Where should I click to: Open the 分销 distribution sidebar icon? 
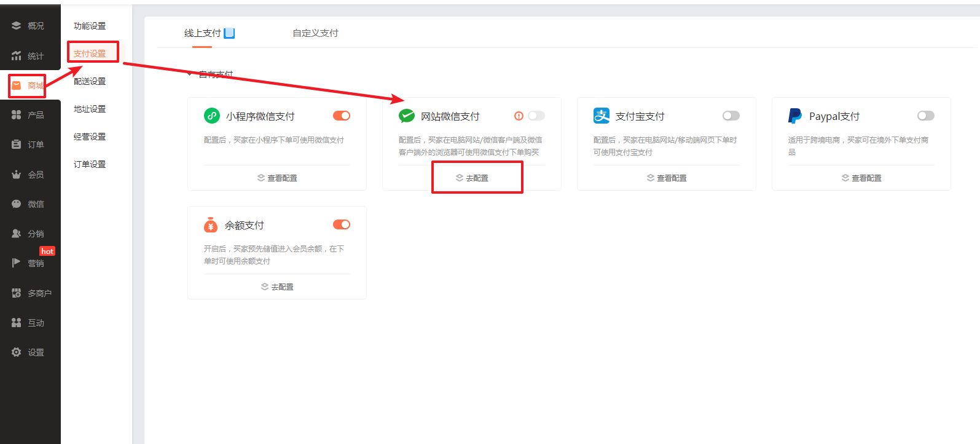[17, 234]
